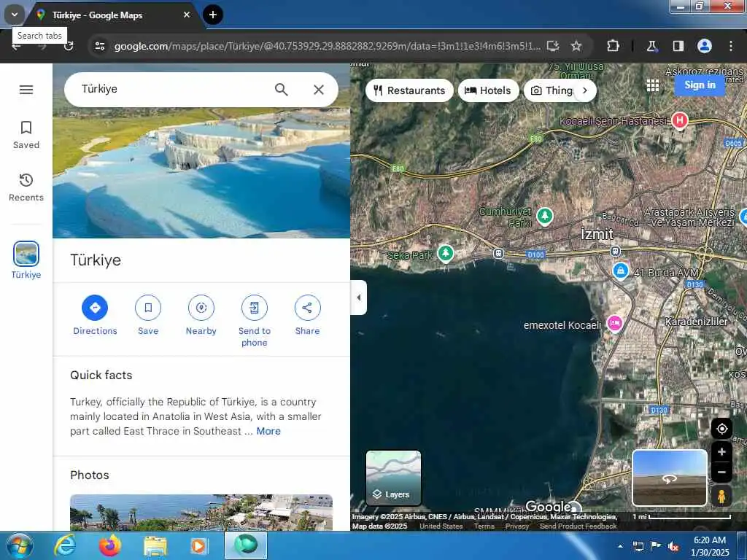The image size is (747, 560).
Task: Bookmark this page with star
Action: coord(576,46)
